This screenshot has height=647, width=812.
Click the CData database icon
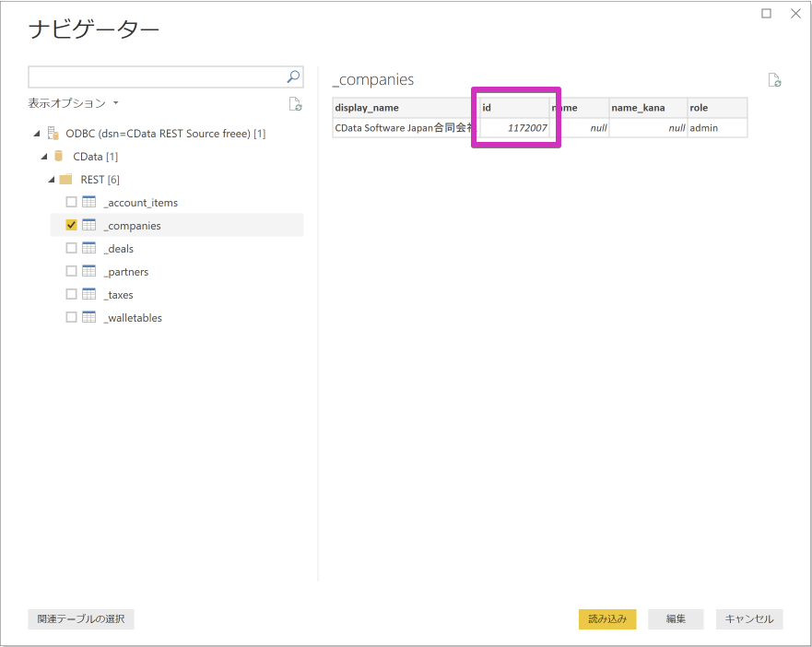coord(58,156)
